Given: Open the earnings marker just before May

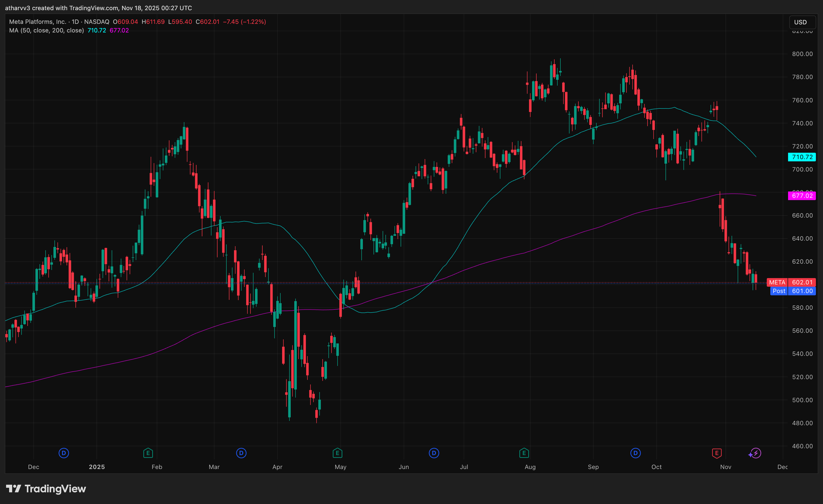Looking at the screenshot, I should click(x=337, y=453).
